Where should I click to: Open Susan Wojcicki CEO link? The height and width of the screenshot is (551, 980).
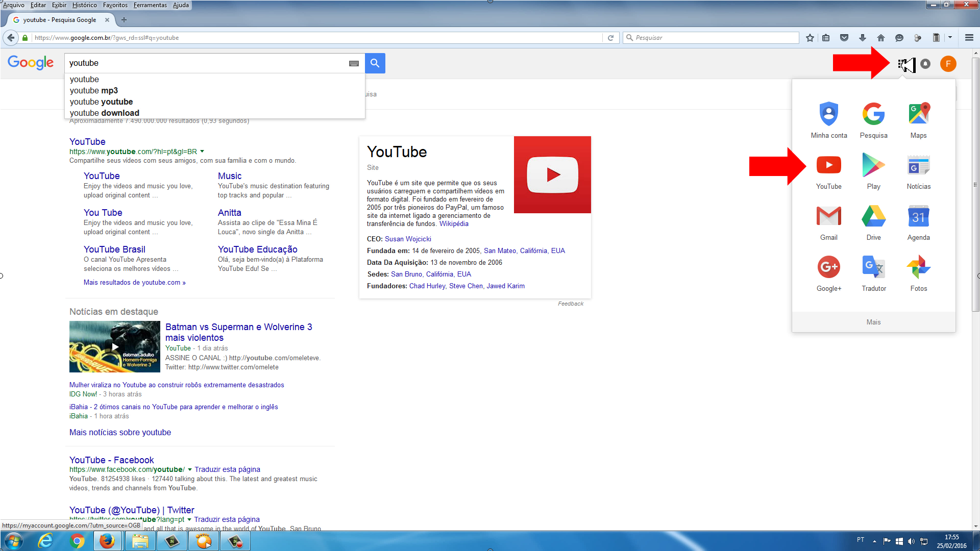click(x=408, y=239)
